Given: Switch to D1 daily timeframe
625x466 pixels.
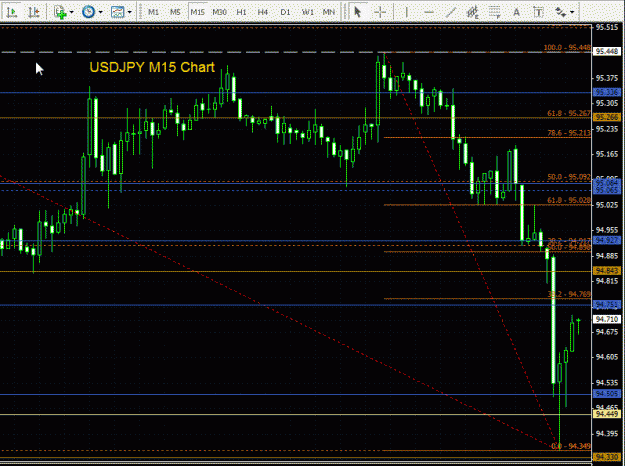Looking at the screenshot, I should click(285, 12).
